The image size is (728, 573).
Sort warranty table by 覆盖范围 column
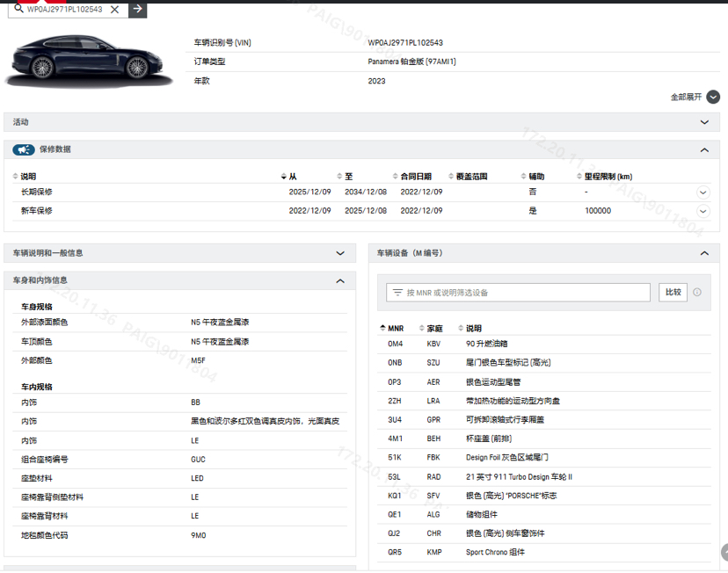click(x=468, y=177)
